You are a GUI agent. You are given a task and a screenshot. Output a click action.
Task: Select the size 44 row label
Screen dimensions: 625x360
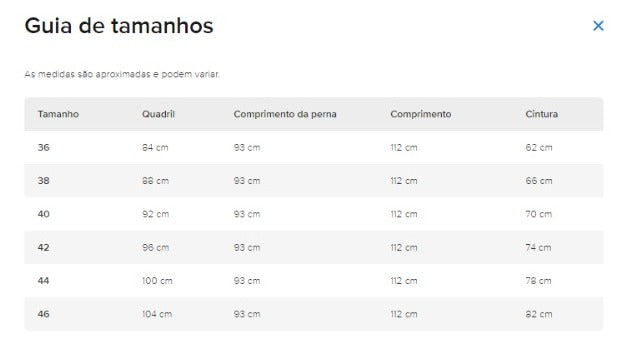[43, 281]
